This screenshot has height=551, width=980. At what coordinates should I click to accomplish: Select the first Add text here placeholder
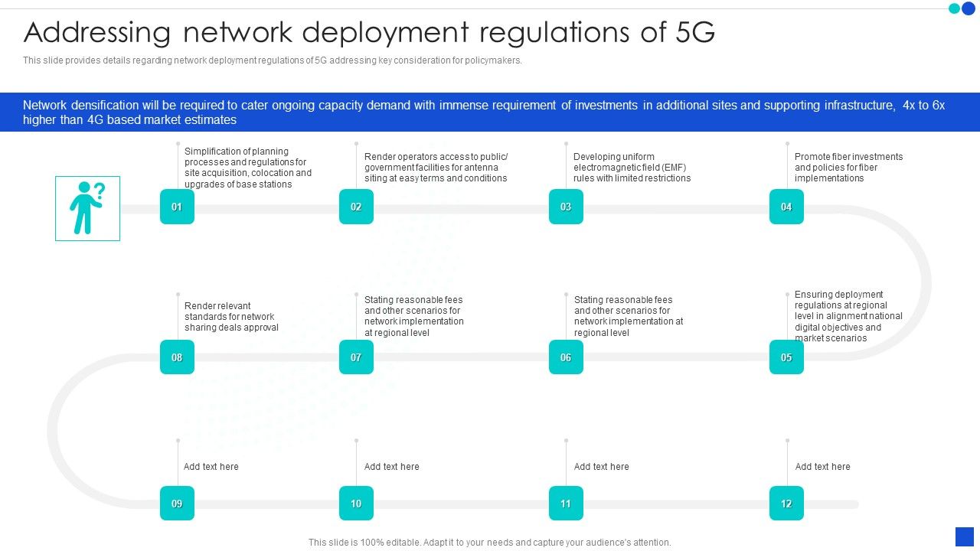(x=211, y=466)
